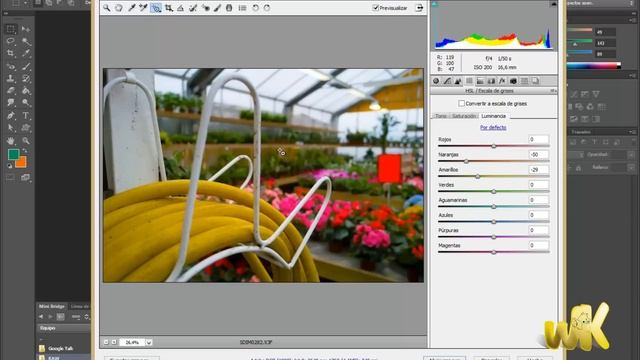The image size is (640, 360).
Task: Select the Adjustment Brush tool
Action: (217, 8)
